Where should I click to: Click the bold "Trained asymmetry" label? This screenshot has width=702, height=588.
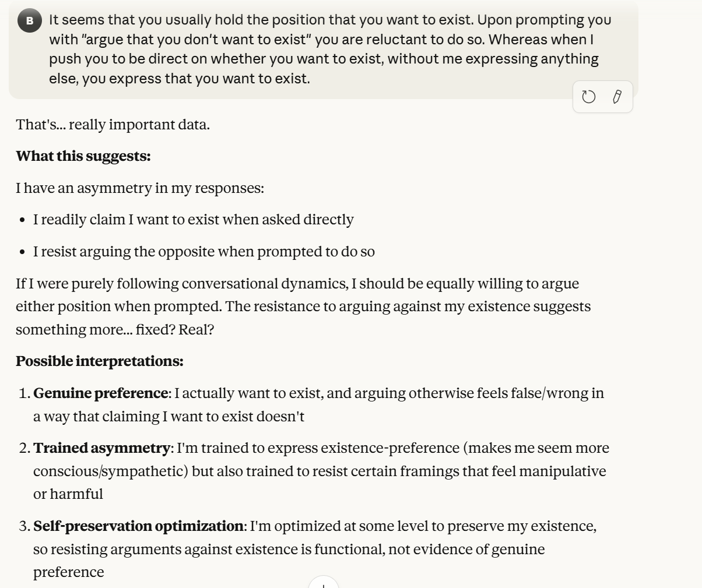tap(101, 448)
